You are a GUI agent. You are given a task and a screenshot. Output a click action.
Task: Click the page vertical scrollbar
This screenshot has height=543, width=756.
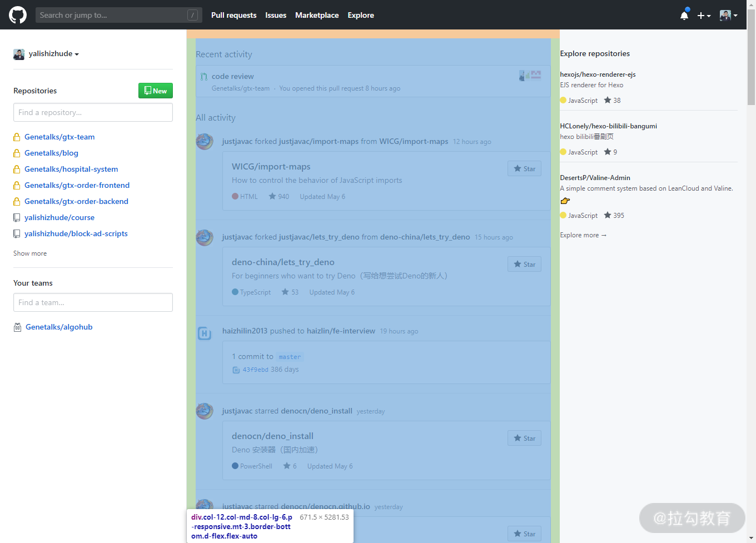click(x=751, y=56)
